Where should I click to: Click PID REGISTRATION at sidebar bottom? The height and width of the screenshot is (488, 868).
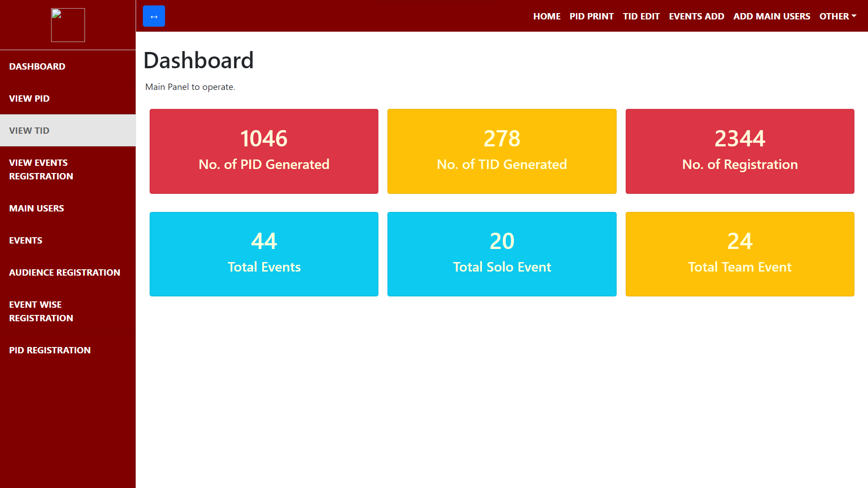pos(50,350)
